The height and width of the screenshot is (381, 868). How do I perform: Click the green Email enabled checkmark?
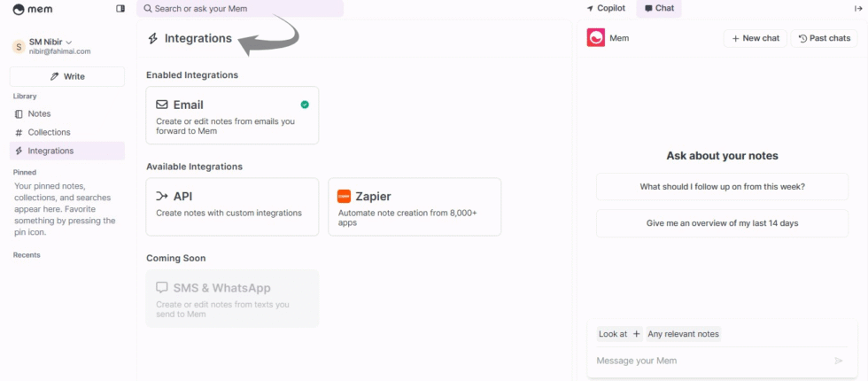click(305, 105)
